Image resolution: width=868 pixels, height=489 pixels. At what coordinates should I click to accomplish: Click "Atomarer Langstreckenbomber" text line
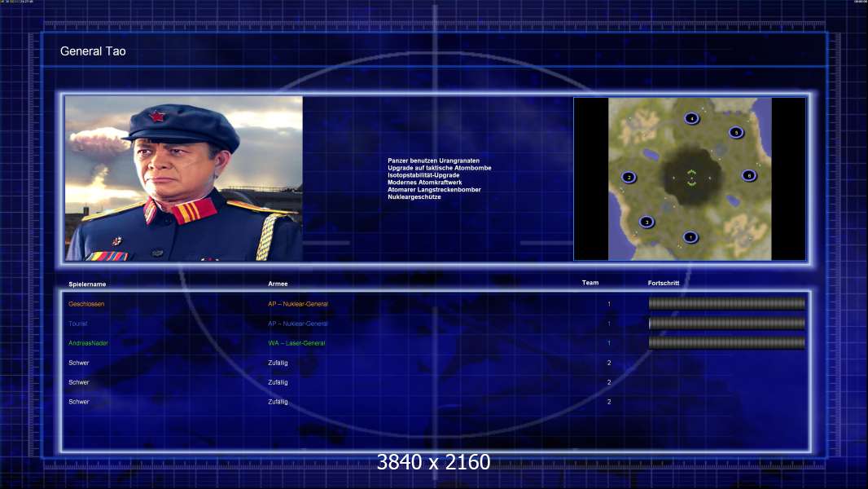[x=434, y=189]
